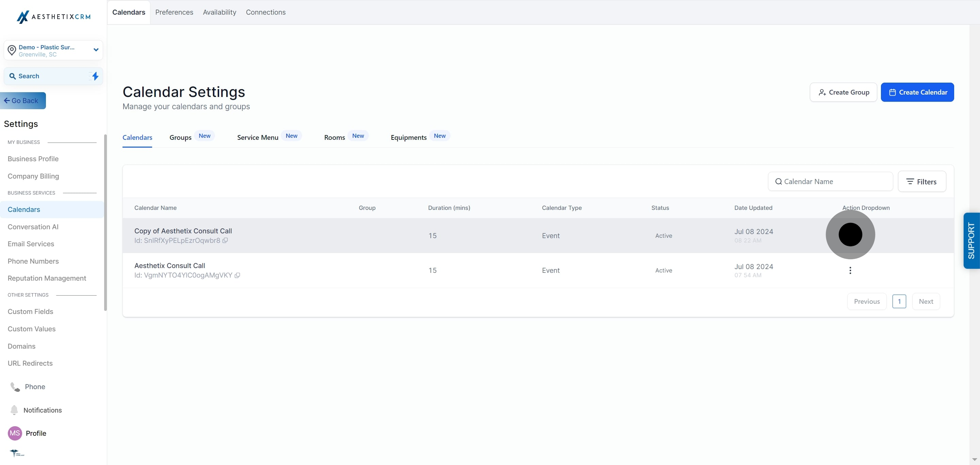The height and width of the screenshot is (465, 980).
Task: Expand the Demo - Plastic Surgery location dropdown
Action: [96, 50]
